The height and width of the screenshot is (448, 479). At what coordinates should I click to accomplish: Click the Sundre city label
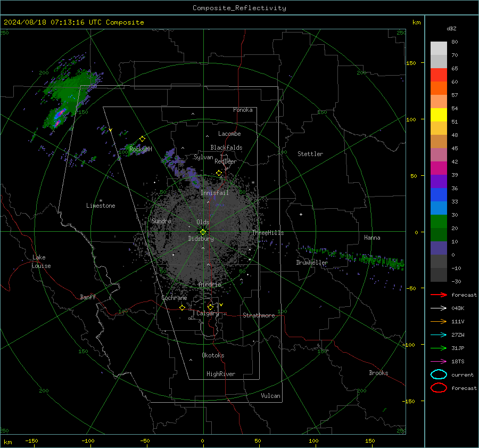(161, 221)
